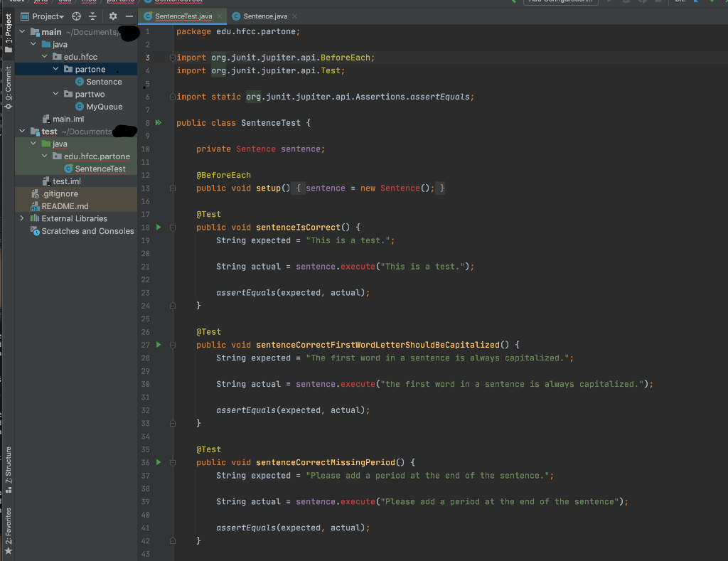
Task: Expand the External Libraries node
Action: point(22,218)
